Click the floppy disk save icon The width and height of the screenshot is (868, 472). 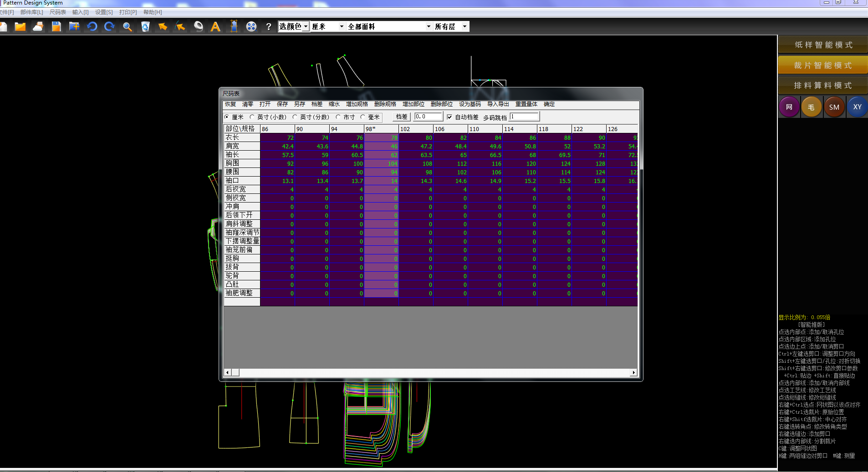[x=56, y=27]
